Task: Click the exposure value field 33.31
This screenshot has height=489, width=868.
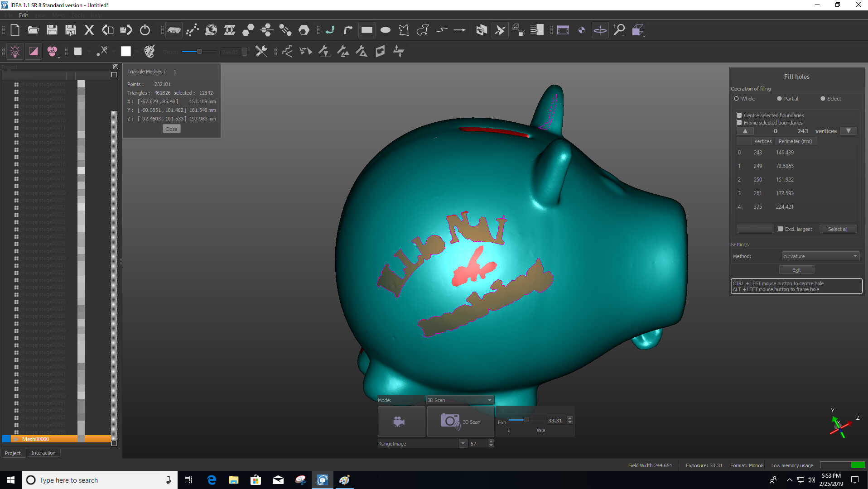Action: 555,420
